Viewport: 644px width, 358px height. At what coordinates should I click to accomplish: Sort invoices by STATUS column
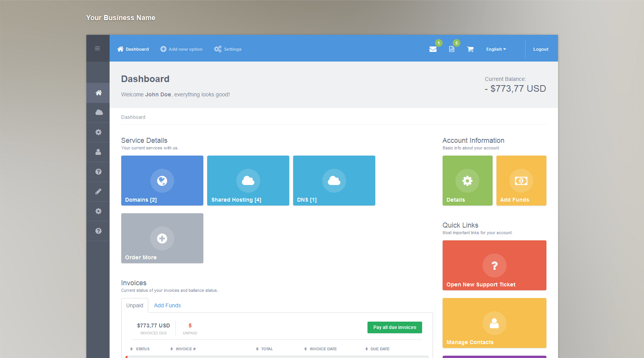click(140, 349)
